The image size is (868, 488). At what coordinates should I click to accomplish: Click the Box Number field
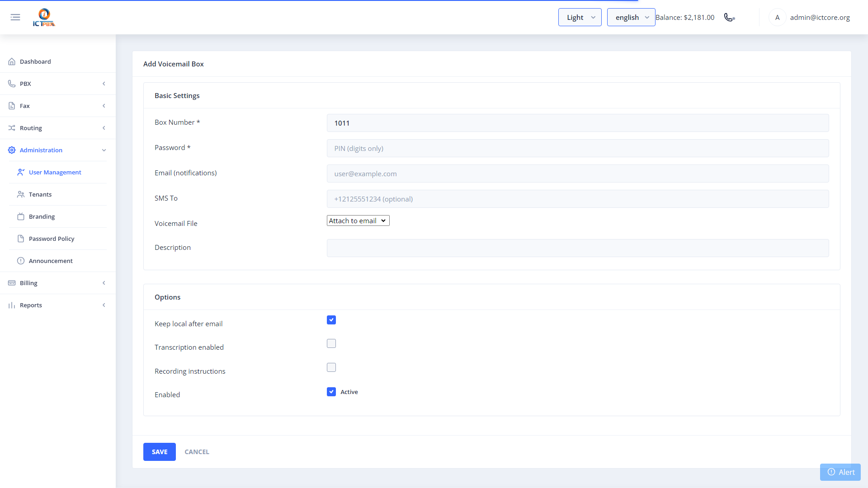(578, 123)
